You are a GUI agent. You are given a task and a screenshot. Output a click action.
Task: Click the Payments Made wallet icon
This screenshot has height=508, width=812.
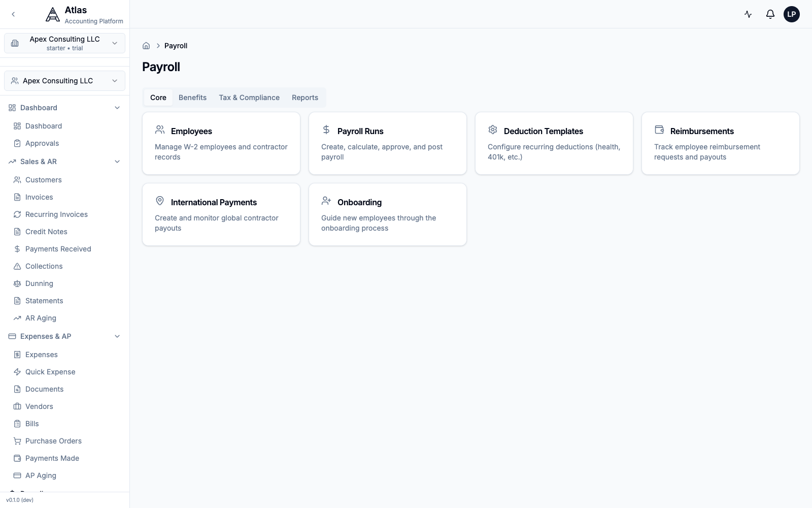[x=17, y=458]
